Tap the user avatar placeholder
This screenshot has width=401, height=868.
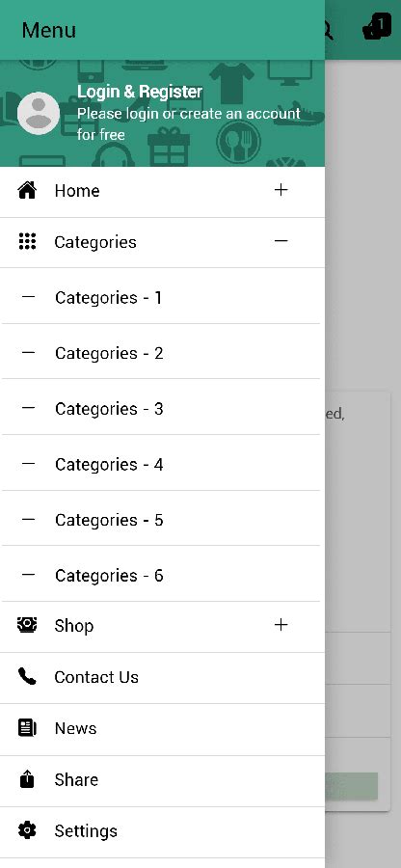click(39, 113)
